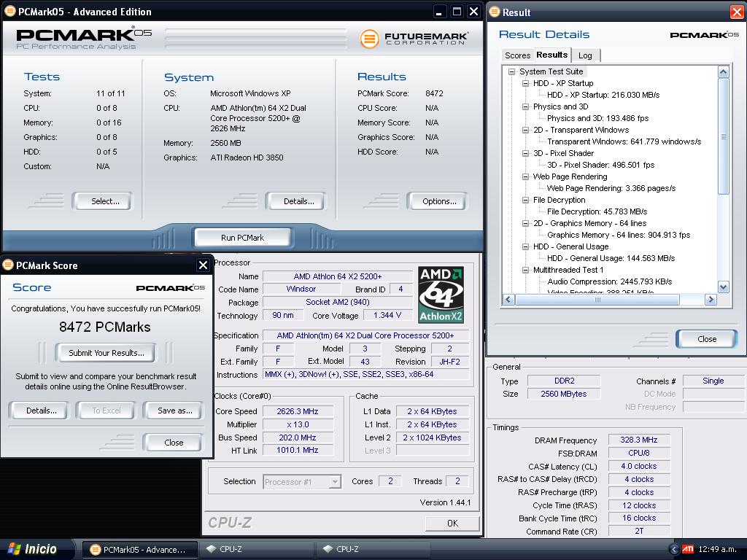Select 'HDD - XP Startup: 216.030 MB/s' row
Screen dimensions: 747x560
tap(603, 96)
